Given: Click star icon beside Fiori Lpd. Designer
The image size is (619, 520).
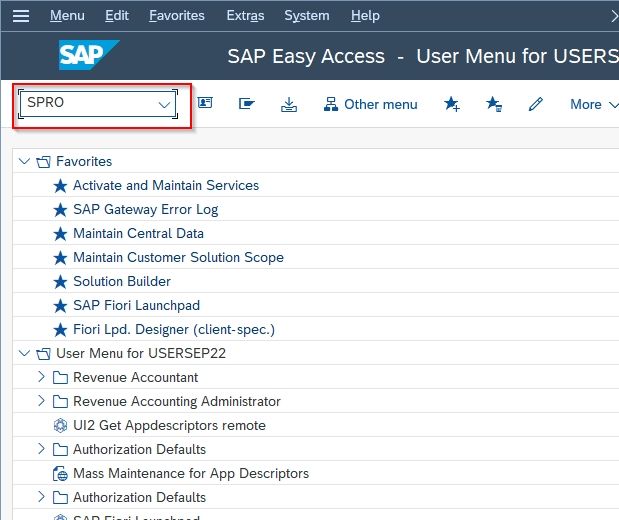Looking at the screenshot, I should (x=60, y=330).
